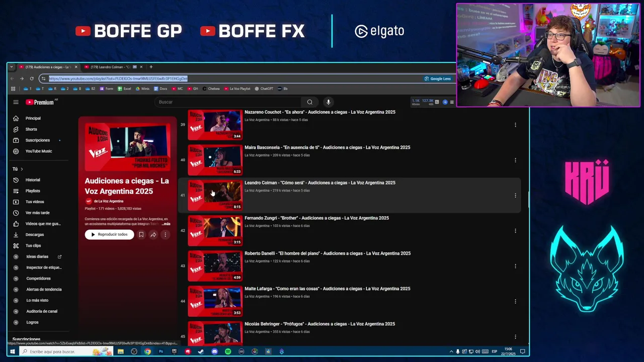Open options for Maite Lafarga video
644x362 pixels.
point(515,301)
